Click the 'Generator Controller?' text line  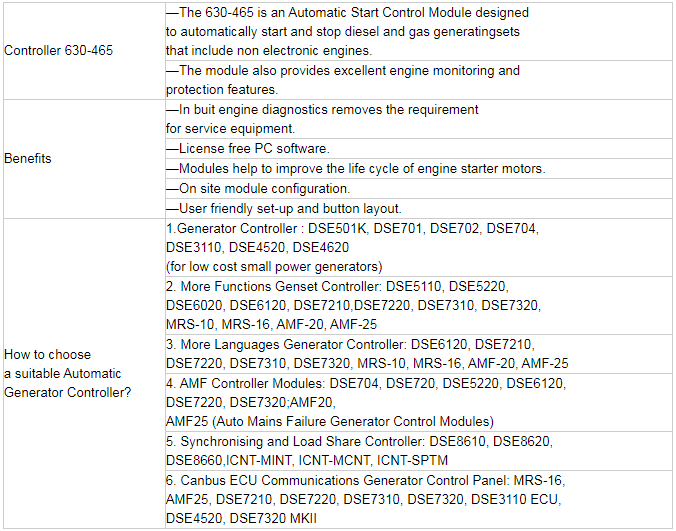[67, 393]
